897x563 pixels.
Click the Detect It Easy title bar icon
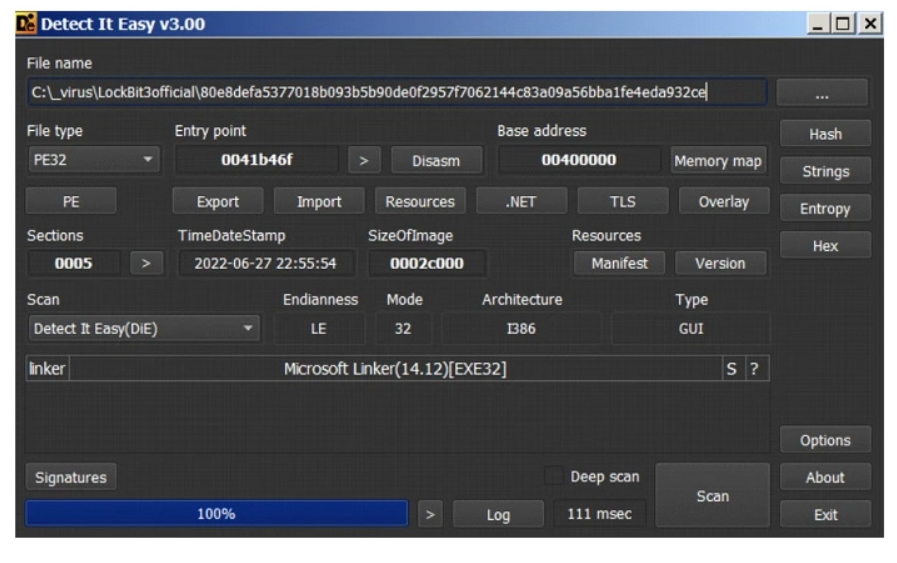click(x=26, y=23)
